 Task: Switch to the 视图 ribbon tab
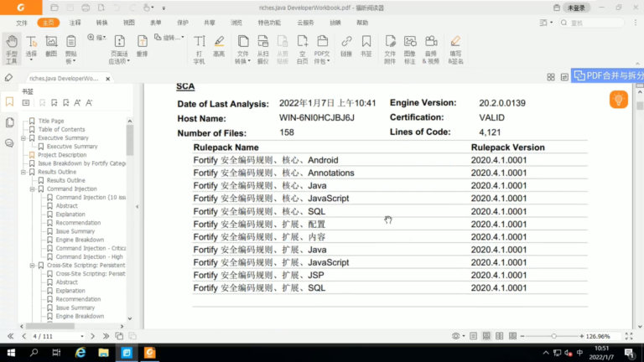click(x=128, y=23)
